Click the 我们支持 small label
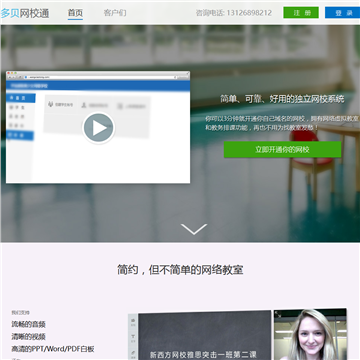 click(x=21, y=313)
